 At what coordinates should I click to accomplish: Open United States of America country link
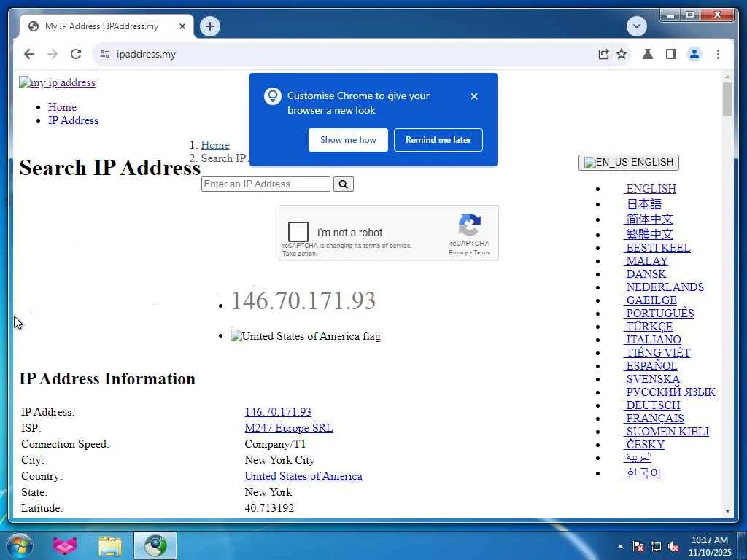click(303, 476)
